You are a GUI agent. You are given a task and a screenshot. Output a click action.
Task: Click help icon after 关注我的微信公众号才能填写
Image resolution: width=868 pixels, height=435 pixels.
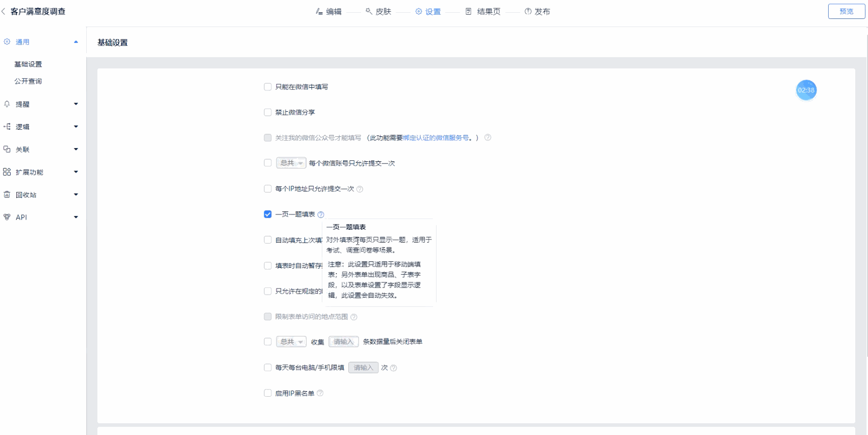coord(488,138)
